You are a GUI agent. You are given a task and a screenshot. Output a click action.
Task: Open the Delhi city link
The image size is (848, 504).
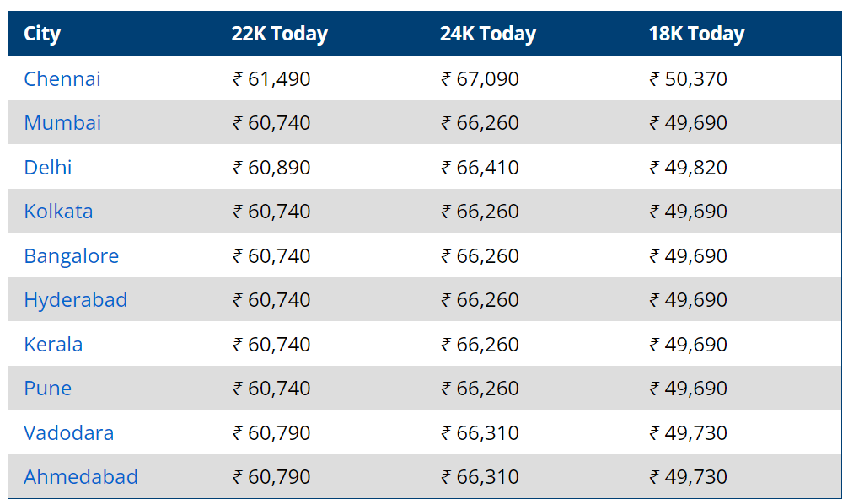point(47,167)
